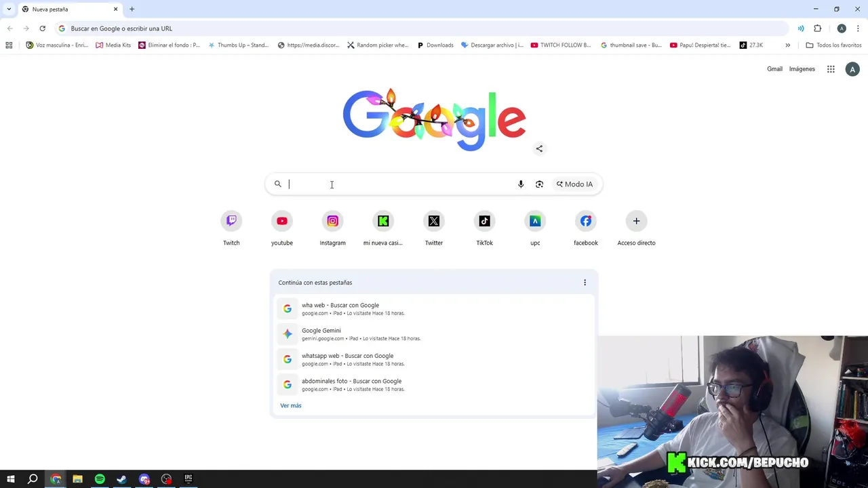Open Downloads bookmark
This screenshot has width=868, height=488.
click(435, 45)
